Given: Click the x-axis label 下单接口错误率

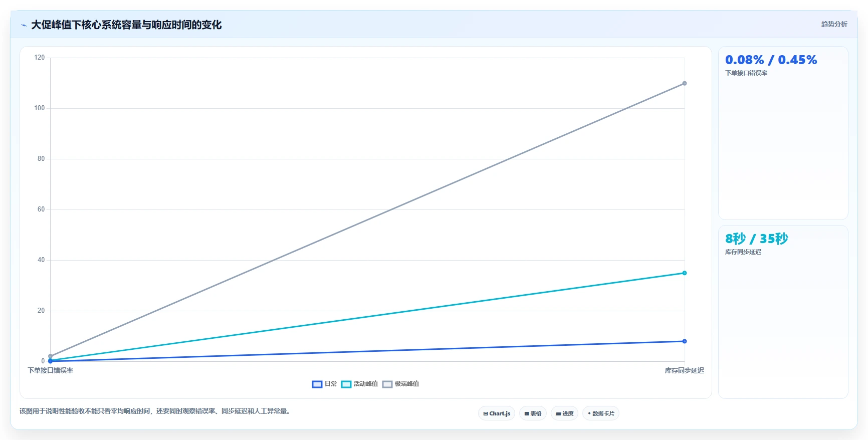Looking at the screenshot, I should click(51, 371).
